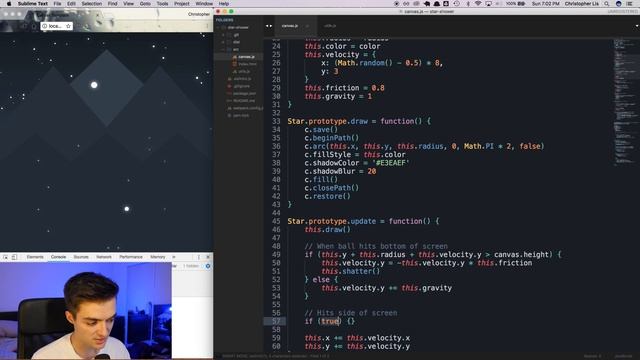
Task: Open .gitignore in the sidebar
Action: click(241, 86)
